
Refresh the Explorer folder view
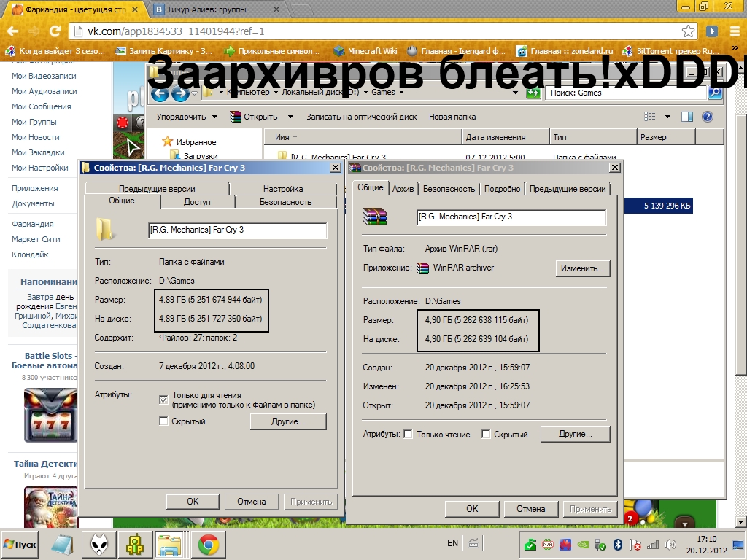(534, 93)
